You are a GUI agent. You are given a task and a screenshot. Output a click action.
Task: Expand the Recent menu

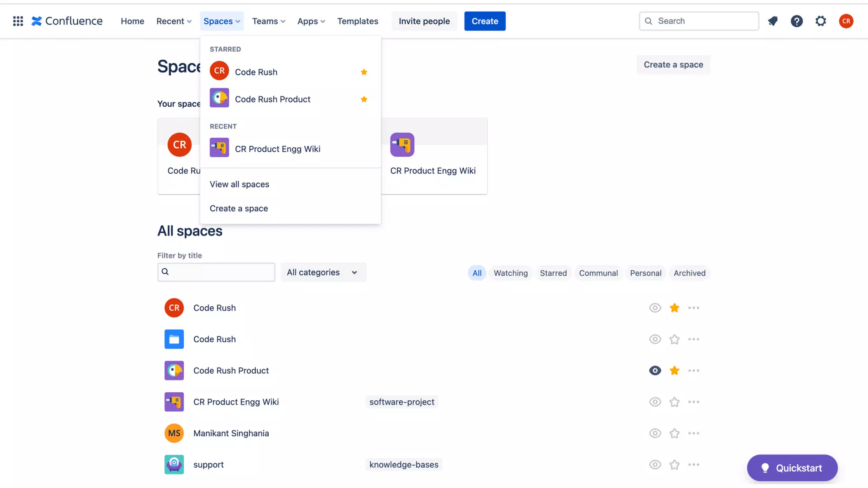pyautogui.click(x=174, y=21)
